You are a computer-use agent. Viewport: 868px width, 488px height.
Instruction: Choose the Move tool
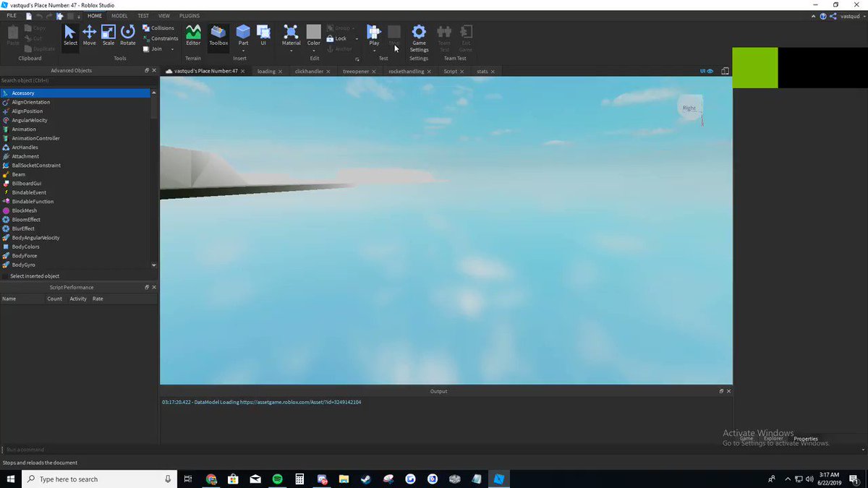pos(89,35)
